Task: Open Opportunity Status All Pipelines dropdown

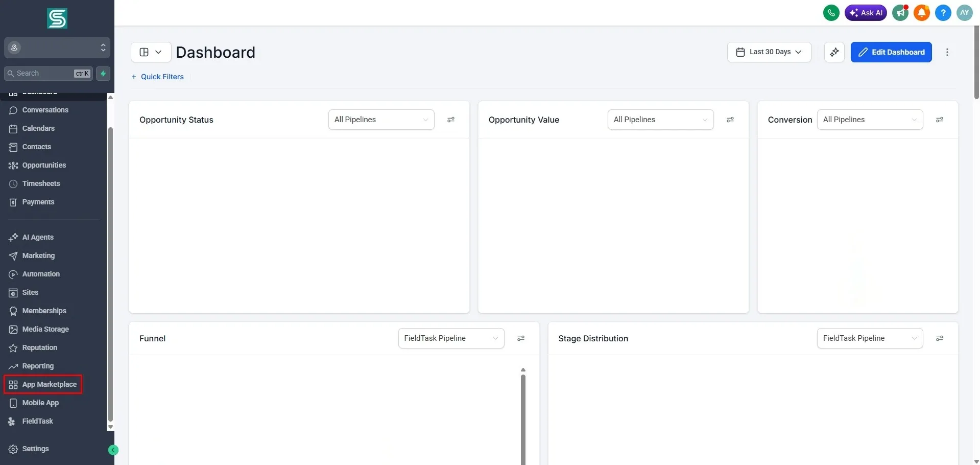Action: pyautogui.click(x=381, y=120)
